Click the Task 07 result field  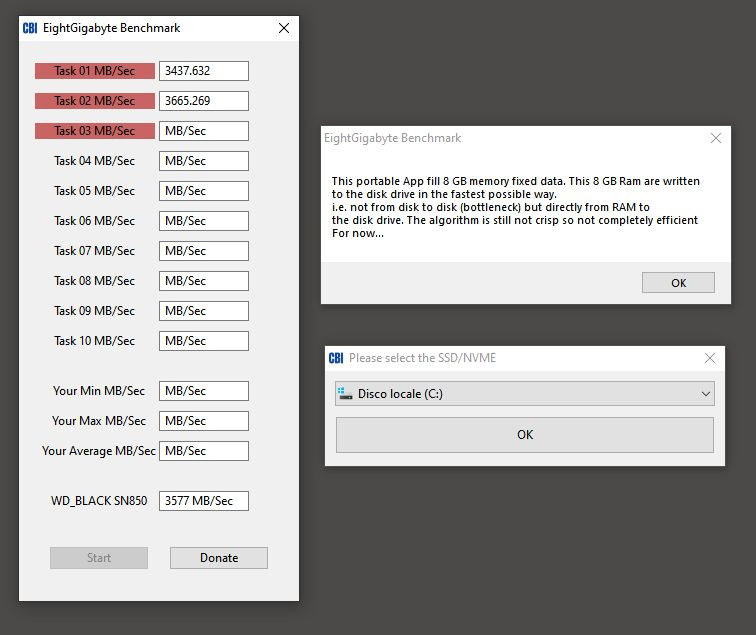(x=204, y=251)
